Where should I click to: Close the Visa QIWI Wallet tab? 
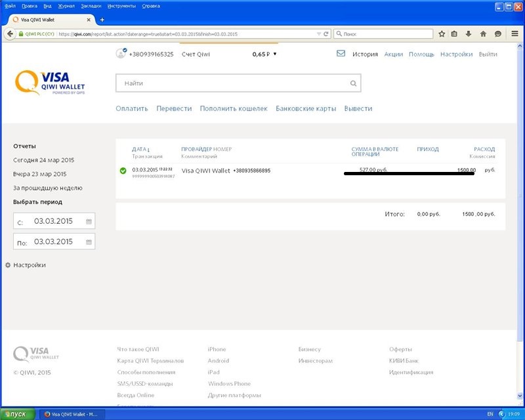tap(89, 20)
